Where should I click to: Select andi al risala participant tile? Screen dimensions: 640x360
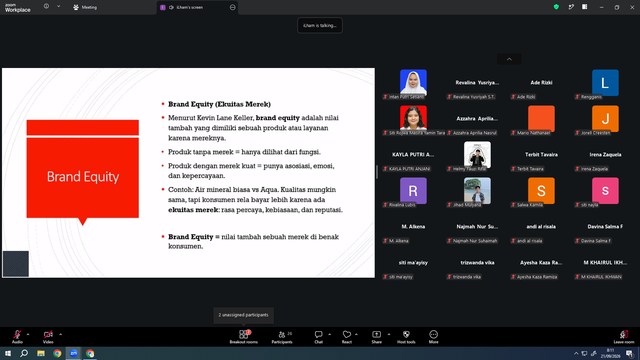pos(541,227)
